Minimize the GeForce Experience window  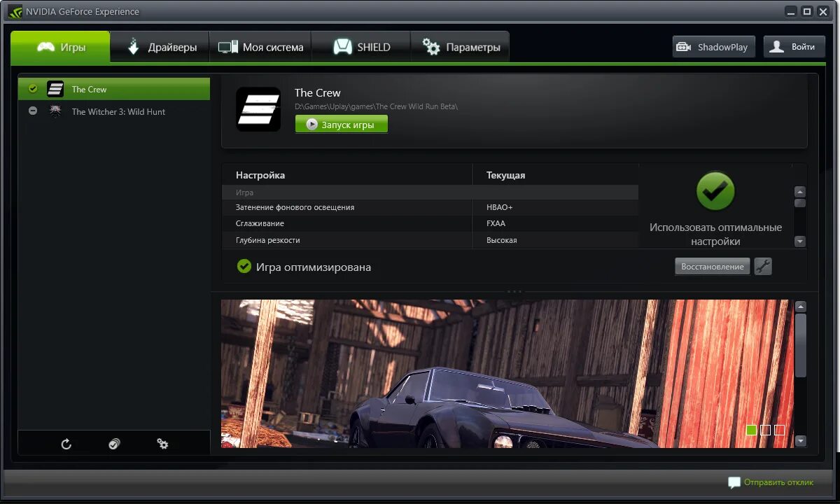pos(791,10)
